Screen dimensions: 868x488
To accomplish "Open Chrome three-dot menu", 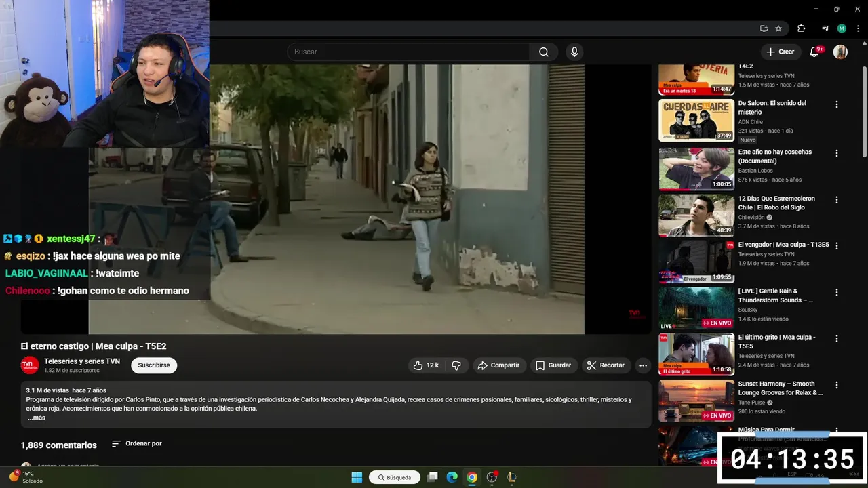I will 858,28.
